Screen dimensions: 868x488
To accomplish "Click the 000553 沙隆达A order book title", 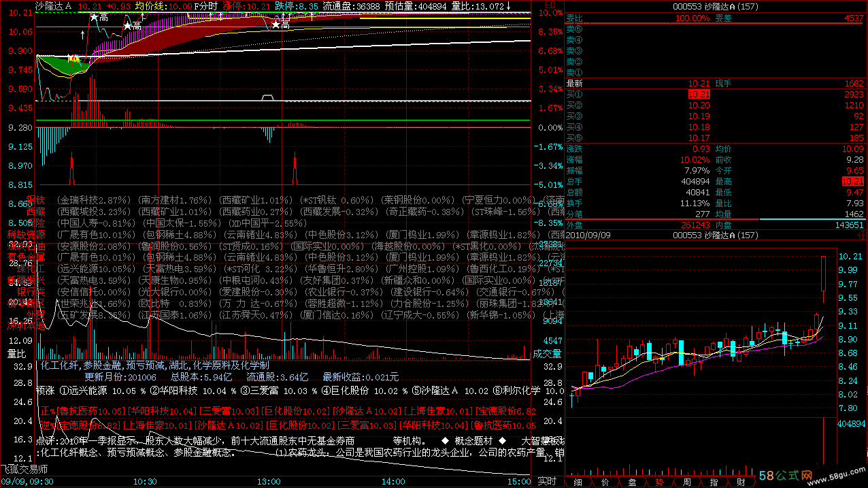I will (714, 6).
